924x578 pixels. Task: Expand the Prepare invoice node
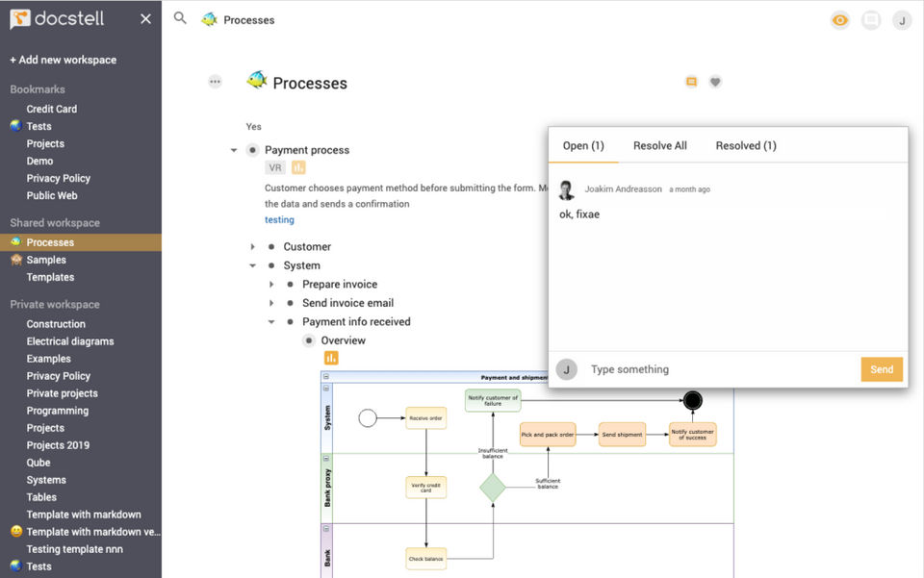(271, 285)
